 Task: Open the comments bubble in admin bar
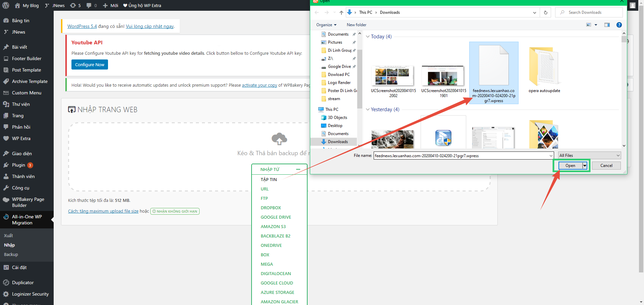[x=88, y=5]
